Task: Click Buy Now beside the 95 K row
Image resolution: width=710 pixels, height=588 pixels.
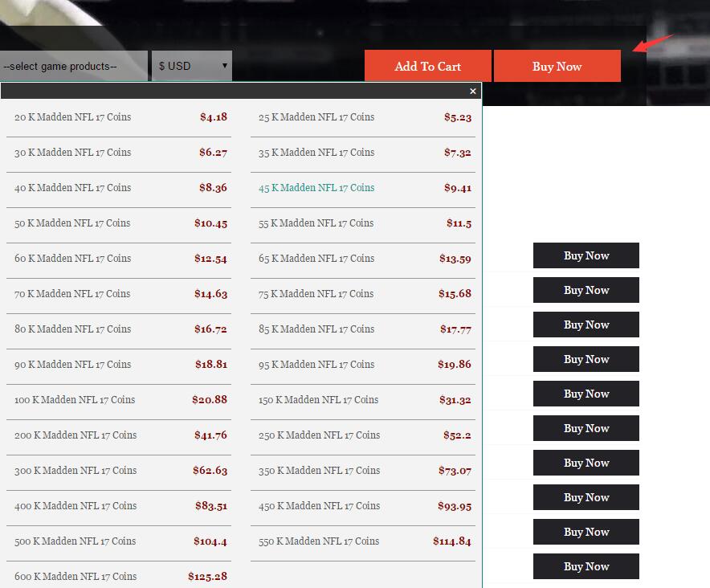Action: [586, 359]
